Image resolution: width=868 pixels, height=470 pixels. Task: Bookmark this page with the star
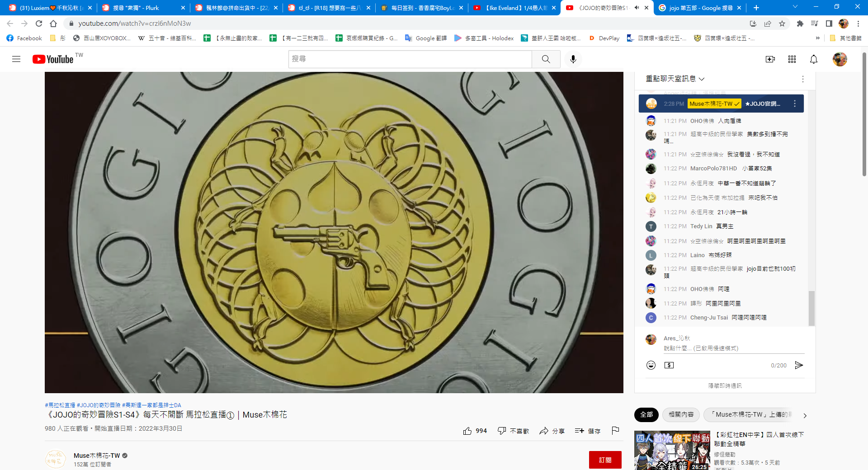tap(782, 23)
